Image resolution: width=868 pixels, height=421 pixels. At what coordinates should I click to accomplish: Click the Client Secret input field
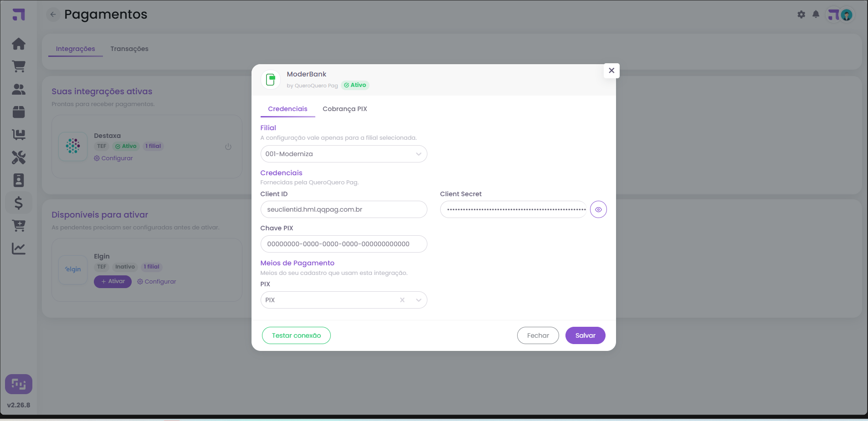[x=514, y=209]
